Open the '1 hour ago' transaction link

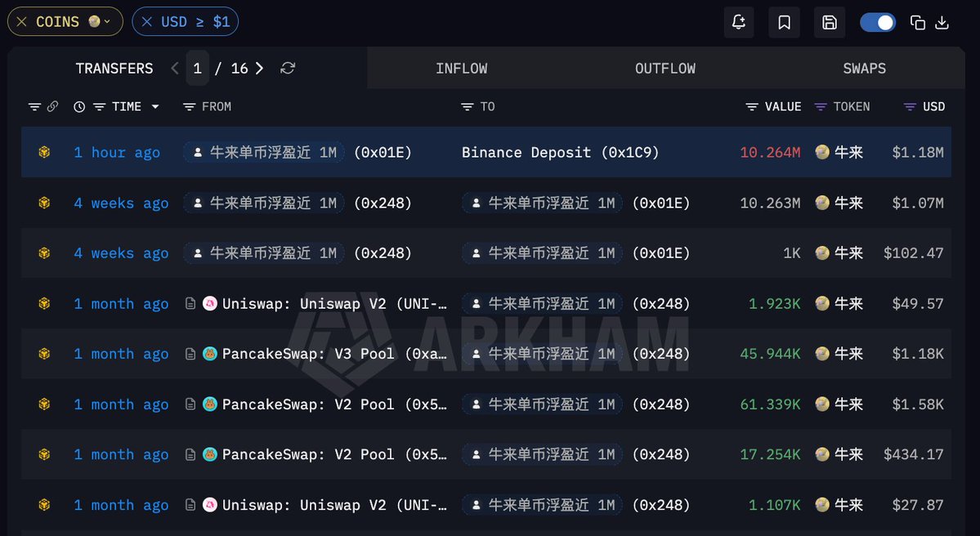(117, 153)
